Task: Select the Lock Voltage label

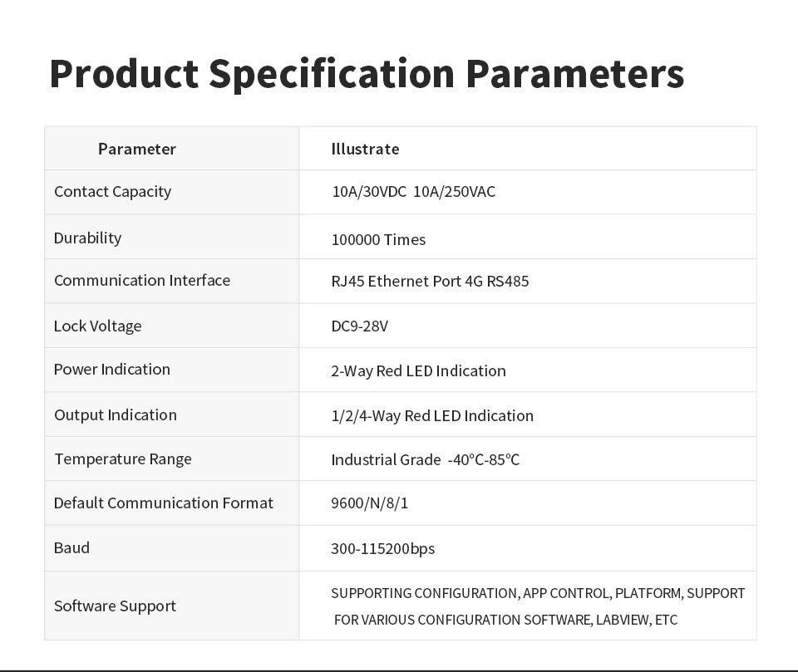Action: 98,326
